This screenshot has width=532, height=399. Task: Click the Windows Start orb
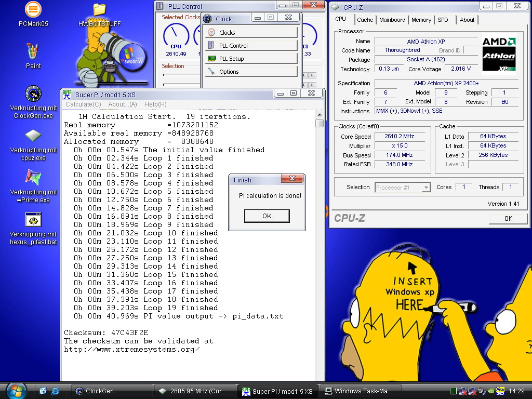click(x=16, y=391)
